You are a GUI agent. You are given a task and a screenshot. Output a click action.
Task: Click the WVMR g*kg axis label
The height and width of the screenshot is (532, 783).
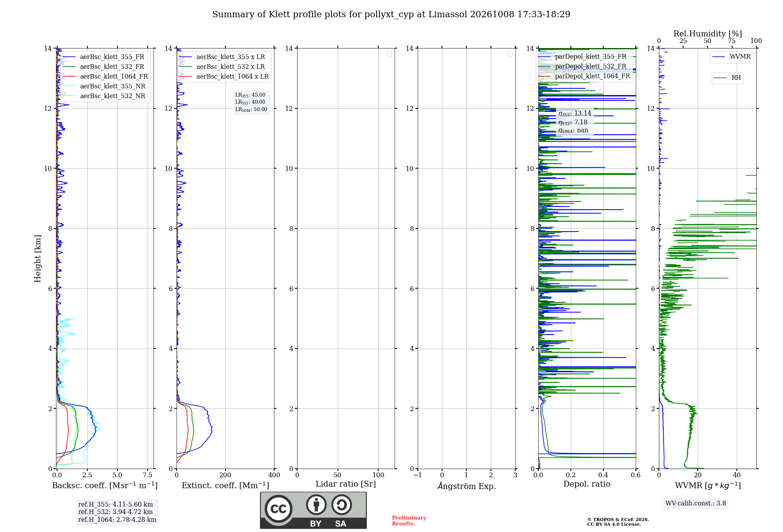[x=708, y=485]
